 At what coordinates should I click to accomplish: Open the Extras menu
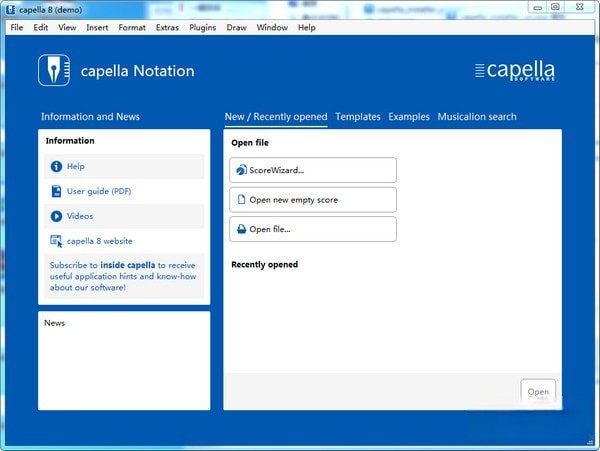167,27
